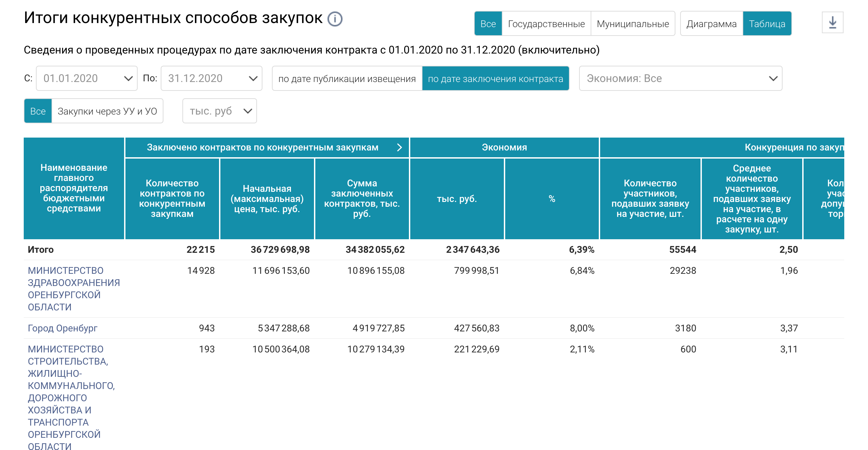Viewport: 868px width, 450px height.
Task: Switch to the Диаграмма view
Action: pyautogui.click(x=711, y=24)
